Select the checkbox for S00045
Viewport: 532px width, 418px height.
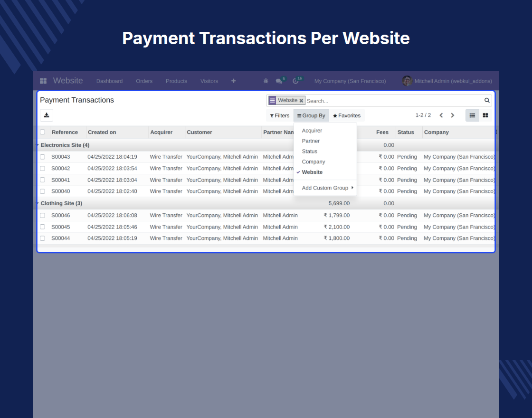[42, 227]
